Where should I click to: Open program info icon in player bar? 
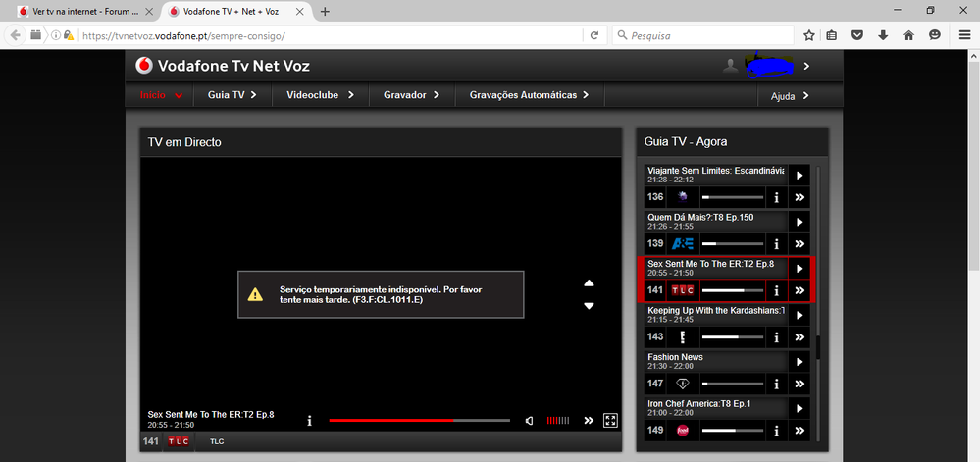pyautogui.click(x=309, y=420)
